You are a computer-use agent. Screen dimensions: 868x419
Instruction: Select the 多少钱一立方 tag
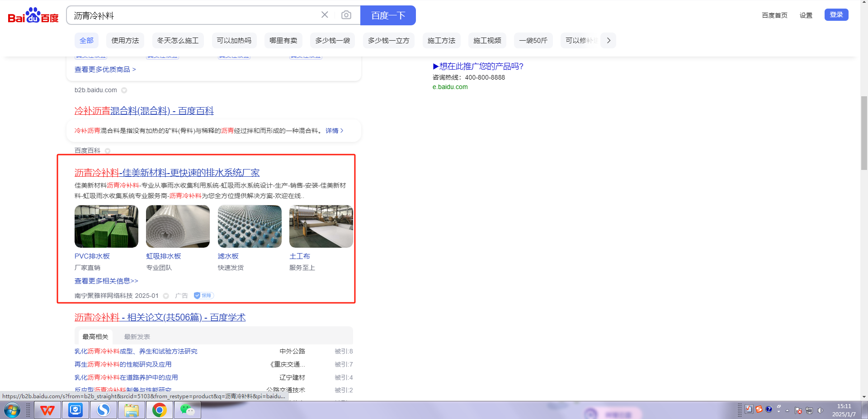point(389,41)
